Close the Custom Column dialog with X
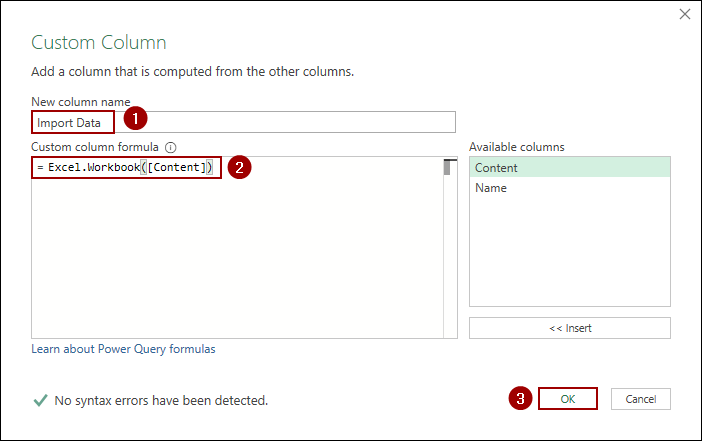This screenshot has width=702, height=441. click(x=685, y=15)
